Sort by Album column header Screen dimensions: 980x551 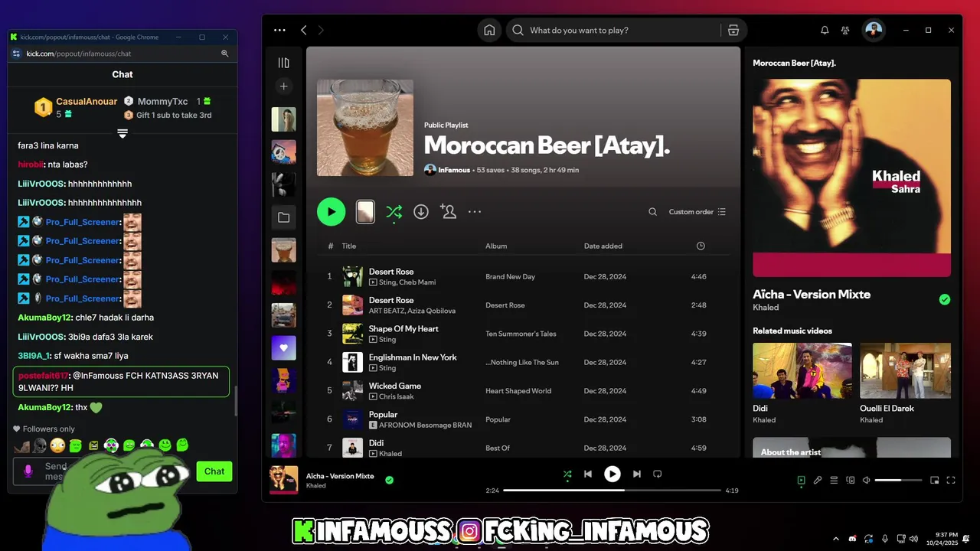496,246
